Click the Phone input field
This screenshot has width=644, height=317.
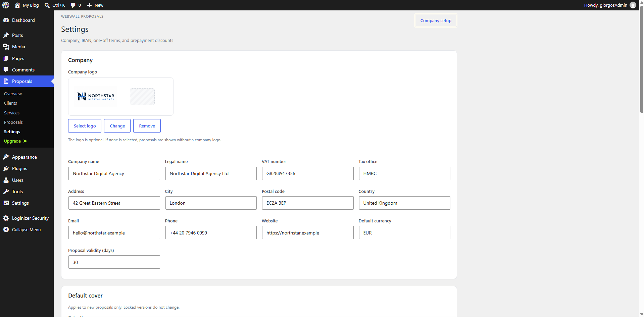click(211, 232)
